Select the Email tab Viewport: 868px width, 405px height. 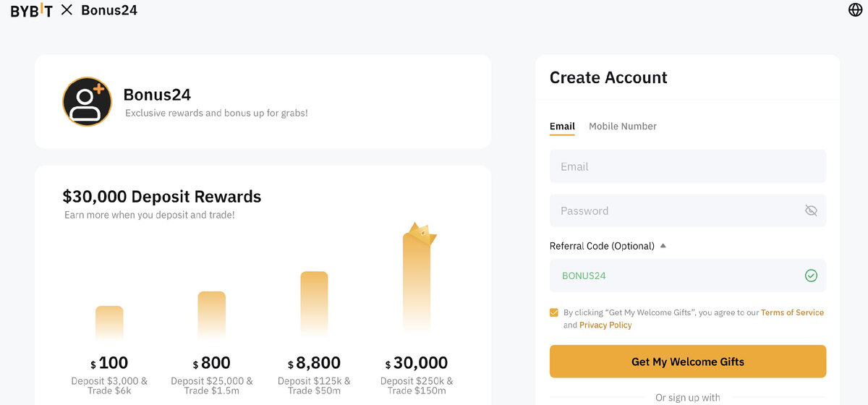pos(562,126)
